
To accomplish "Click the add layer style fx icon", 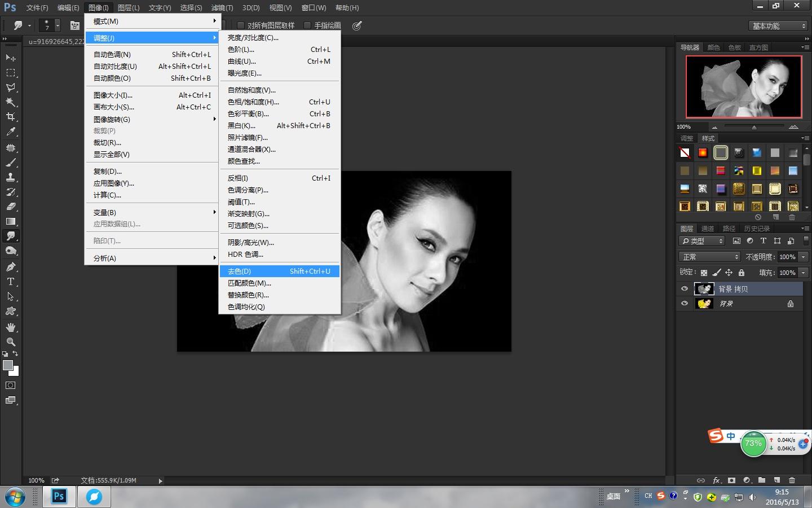I will pos(716,480).
